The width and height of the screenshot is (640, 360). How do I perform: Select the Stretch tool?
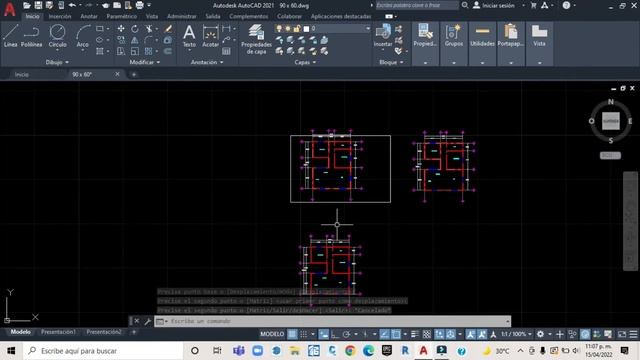click(121, 51)
